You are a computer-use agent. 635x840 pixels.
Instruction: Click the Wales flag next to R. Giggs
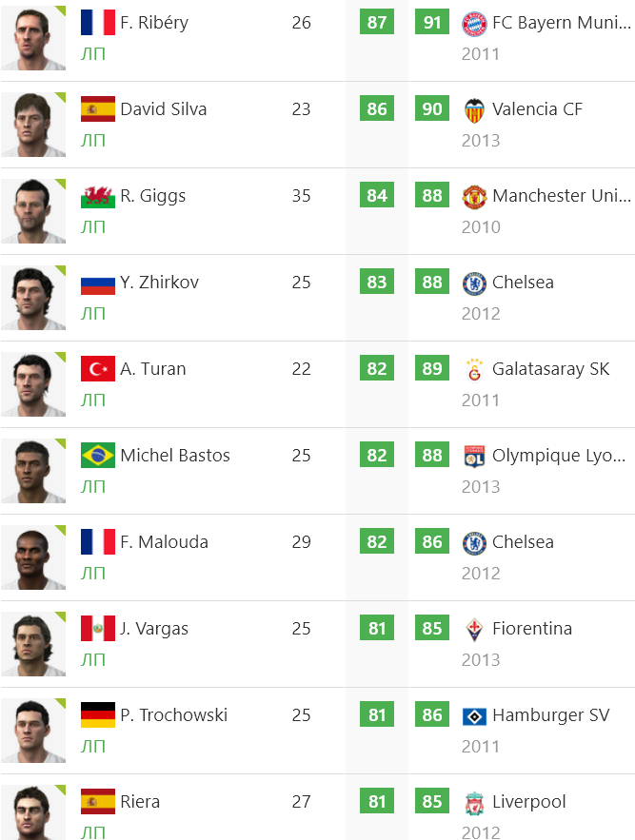98,196
